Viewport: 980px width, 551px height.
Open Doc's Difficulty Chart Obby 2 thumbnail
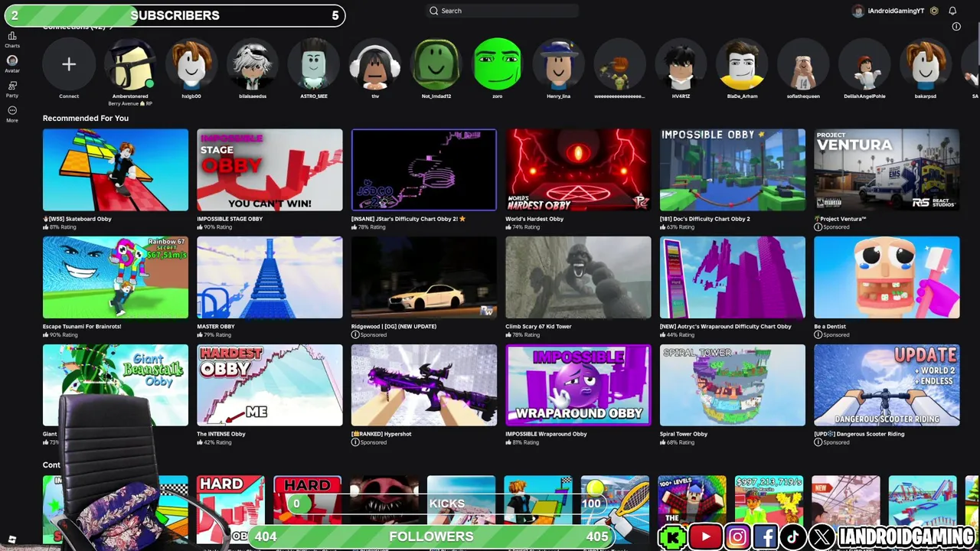point(733,170)
